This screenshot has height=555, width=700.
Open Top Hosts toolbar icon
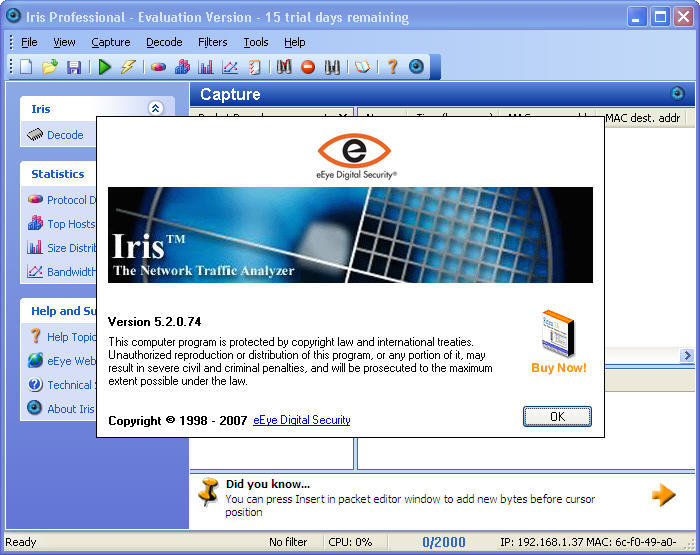click(x=182, y=67)
